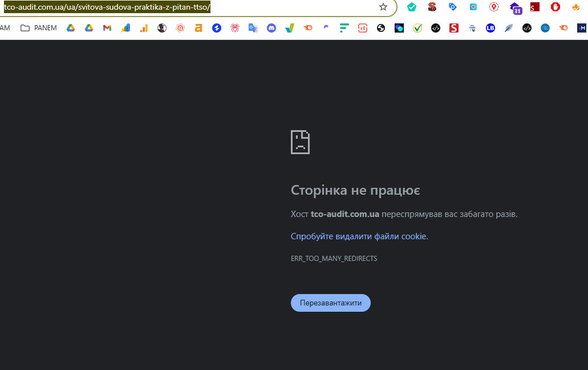Open the code brackets bookmark beside red S
The width and height of the screenshot is (588, 370).
(x=436, y=28)
